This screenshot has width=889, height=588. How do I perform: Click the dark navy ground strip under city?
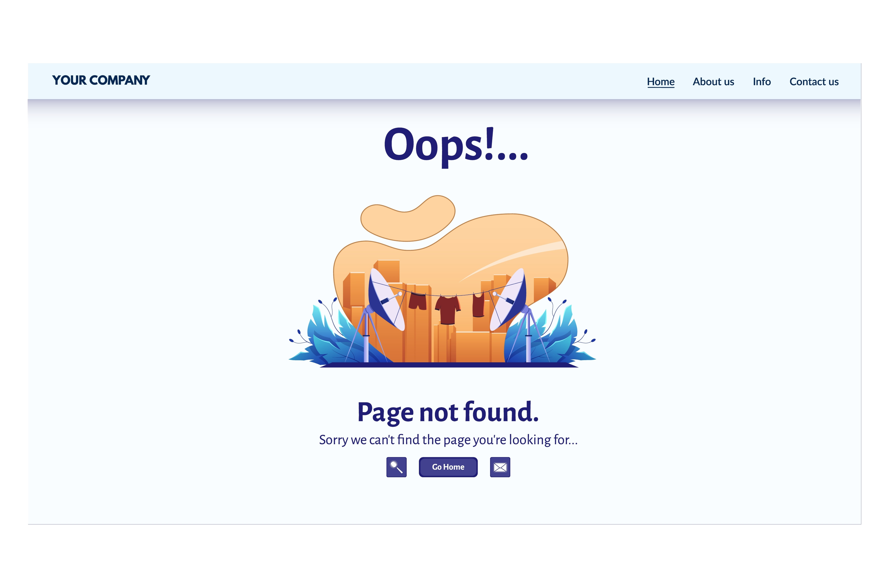(x=449, y=365)
